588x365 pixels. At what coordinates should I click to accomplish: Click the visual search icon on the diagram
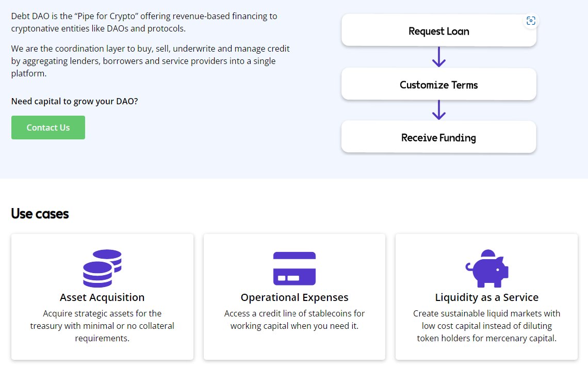[531, 21]
